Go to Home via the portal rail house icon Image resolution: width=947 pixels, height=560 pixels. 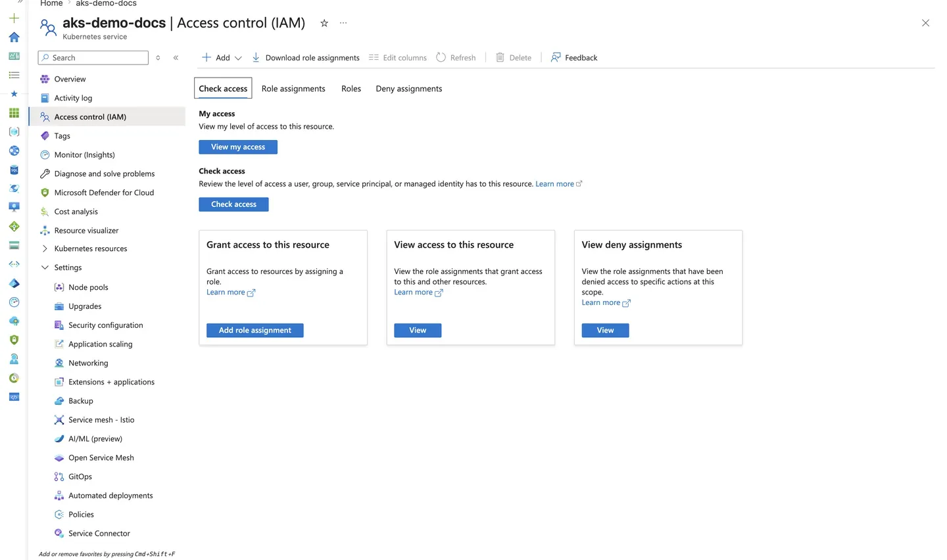point(14,37)
